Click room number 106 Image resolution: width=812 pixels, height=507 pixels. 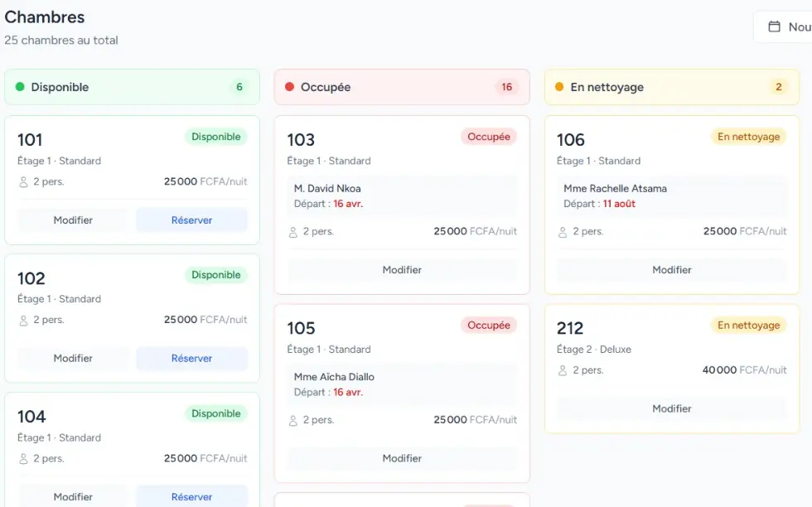571,140
